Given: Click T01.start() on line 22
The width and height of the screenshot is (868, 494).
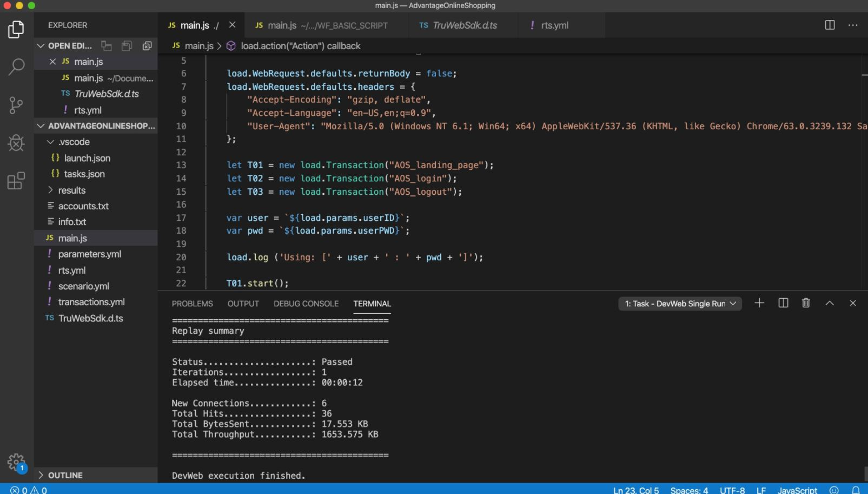Looking at the screenshot, I should click(x=257, y=283).
